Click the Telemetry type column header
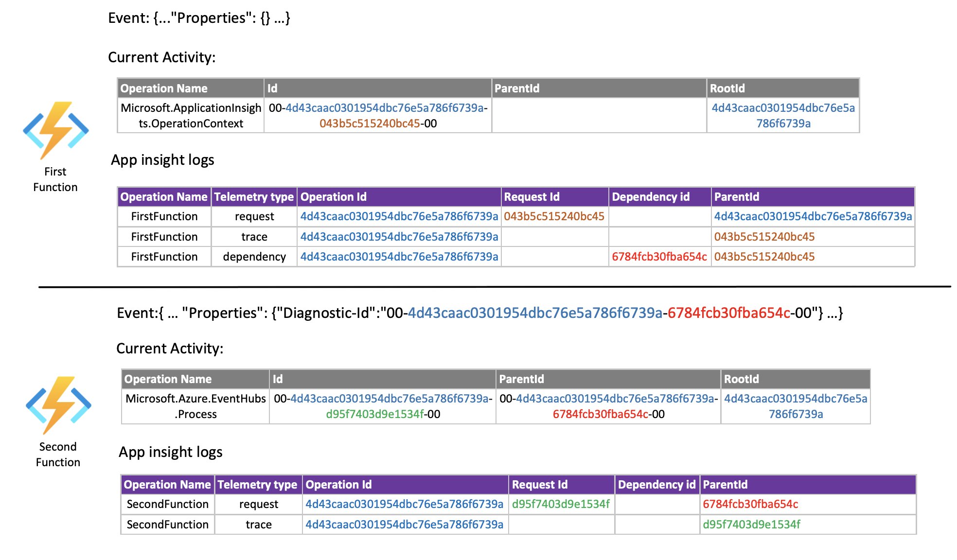Screen dimensions: 957x560 (x=253, y=197)
